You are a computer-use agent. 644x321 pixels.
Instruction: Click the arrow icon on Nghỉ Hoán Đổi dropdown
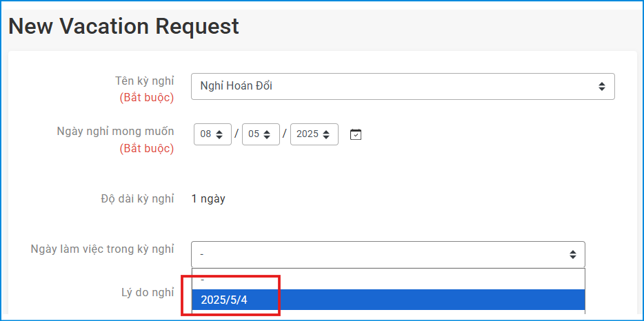(601, 86)
